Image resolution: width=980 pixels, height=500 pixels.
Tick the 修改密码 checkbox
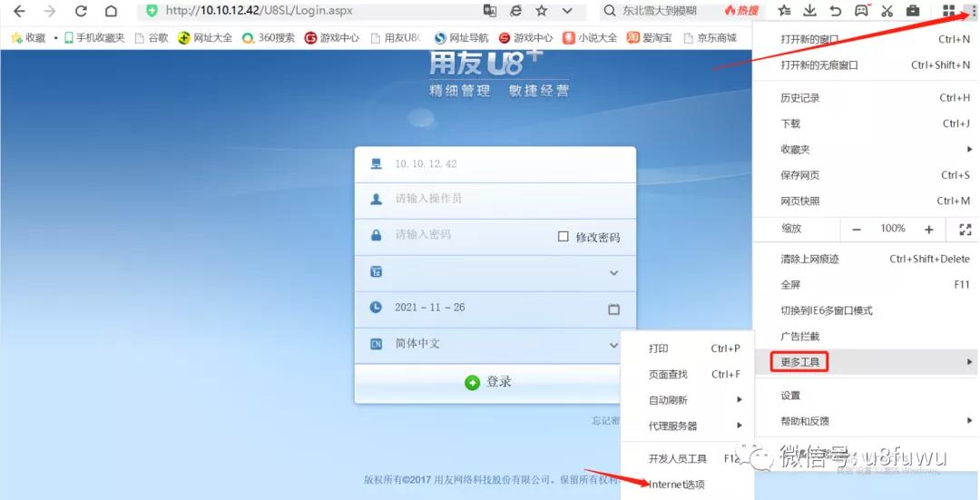(563, 236)
